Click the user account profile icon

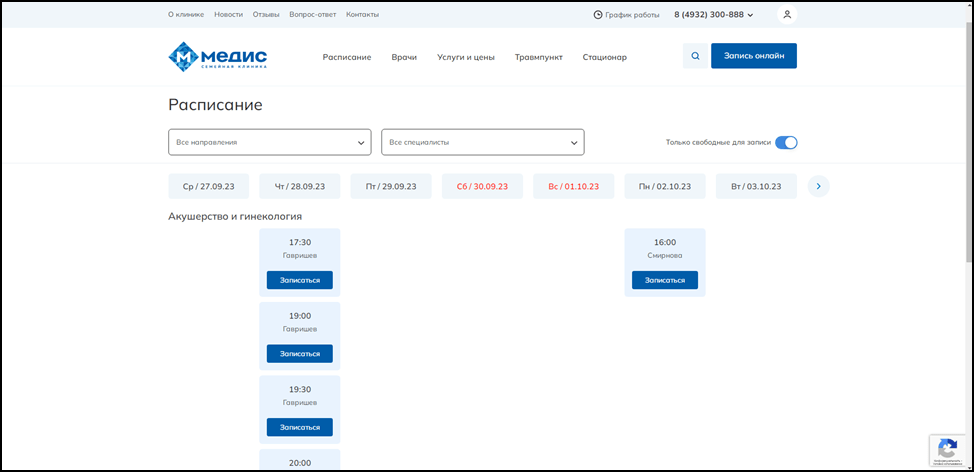coord(787,15)
